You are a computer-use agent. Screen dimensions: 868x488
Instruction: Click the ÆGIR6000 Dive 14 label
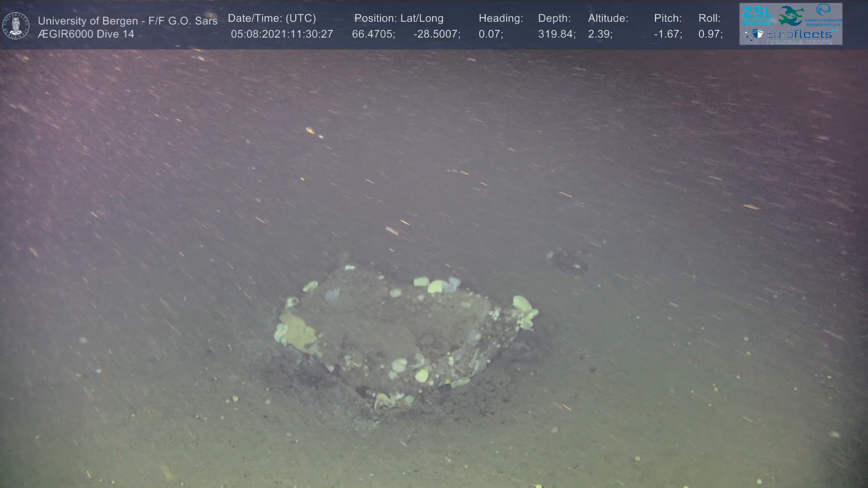pos(86,34)
